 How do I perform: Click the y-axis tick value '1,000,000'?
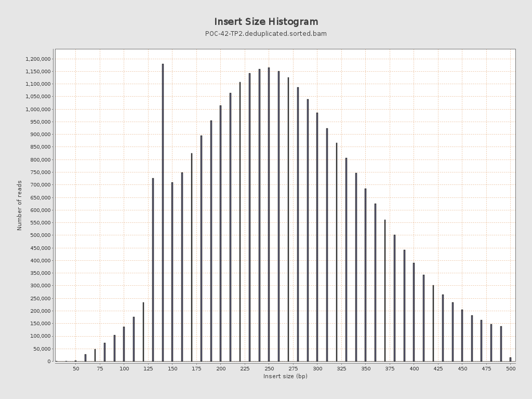38,109
